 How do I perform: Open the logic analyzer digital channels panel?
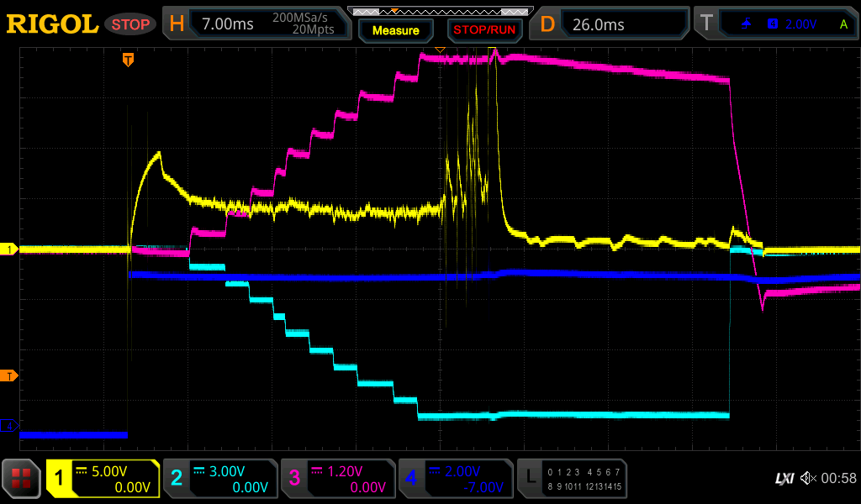[x=572, y=479]
